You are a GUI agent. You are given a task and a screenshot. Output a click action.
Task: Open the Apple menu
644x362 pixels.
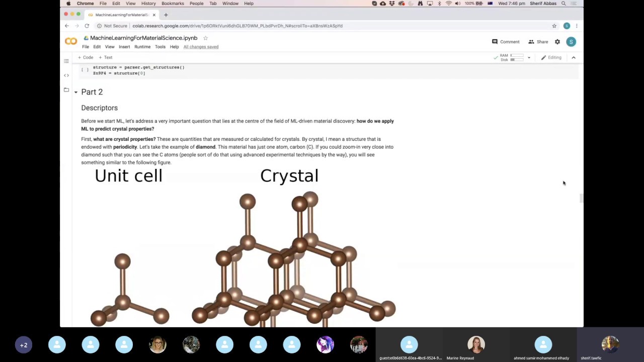68,4
